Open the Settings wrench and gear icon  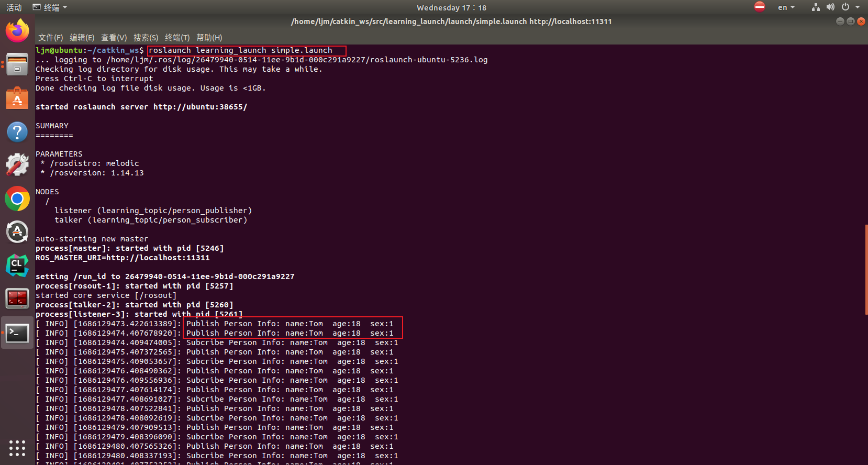click(17, 165)
